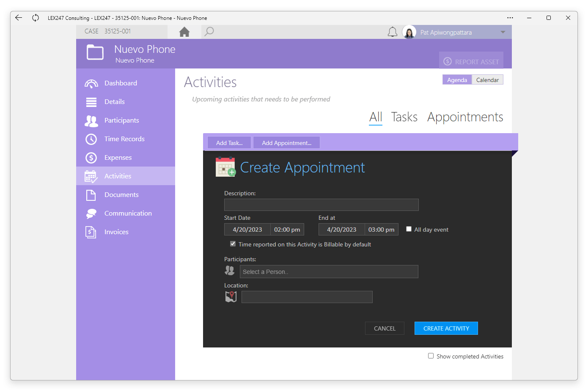Click the Add Task... button
This screenshot has width=588, height=391.
(229, 143)
